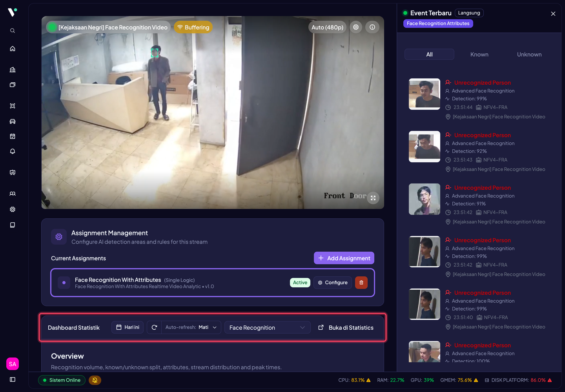Open the vehicle car icon in the sidebar

click(13, 121)
